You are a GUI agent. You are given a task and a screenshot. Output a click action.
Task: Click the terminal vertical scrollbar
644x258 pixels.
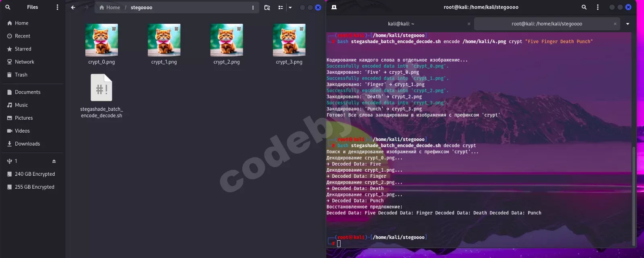pos(634,196)
